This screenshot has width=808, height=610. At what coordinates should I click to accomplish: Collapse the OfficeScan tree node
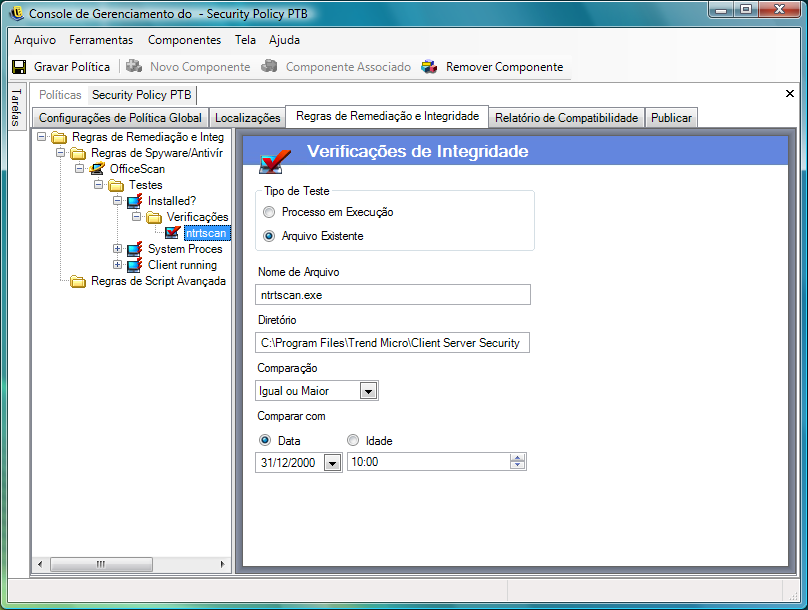(79, 168)
